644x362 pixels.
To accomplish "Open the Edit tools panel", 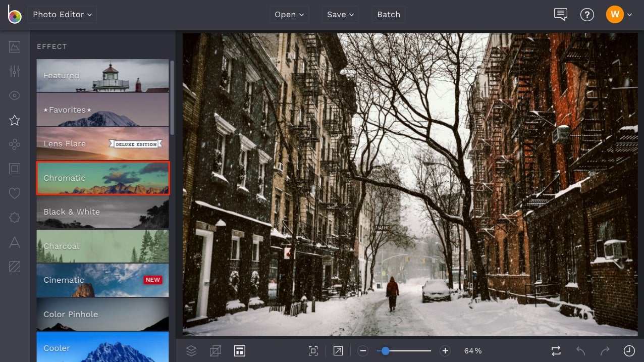I will click(14, 47).
